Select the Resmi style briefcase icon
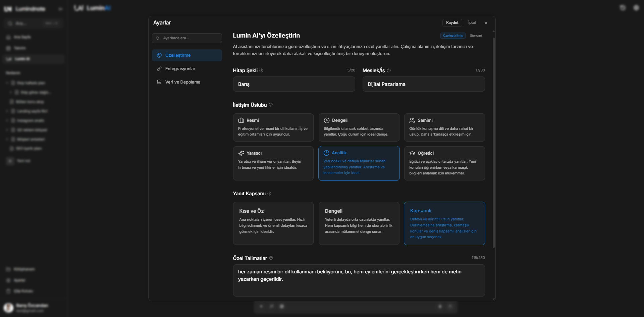Viewport: 644px width, 317px height. [241, 120]
